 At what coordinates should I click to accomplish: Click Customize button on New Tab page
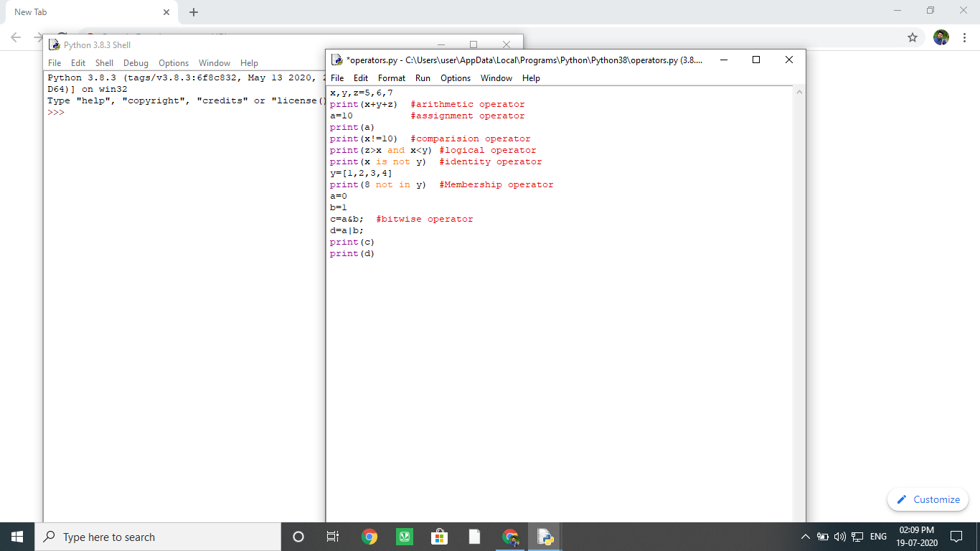tap(928, 499)
